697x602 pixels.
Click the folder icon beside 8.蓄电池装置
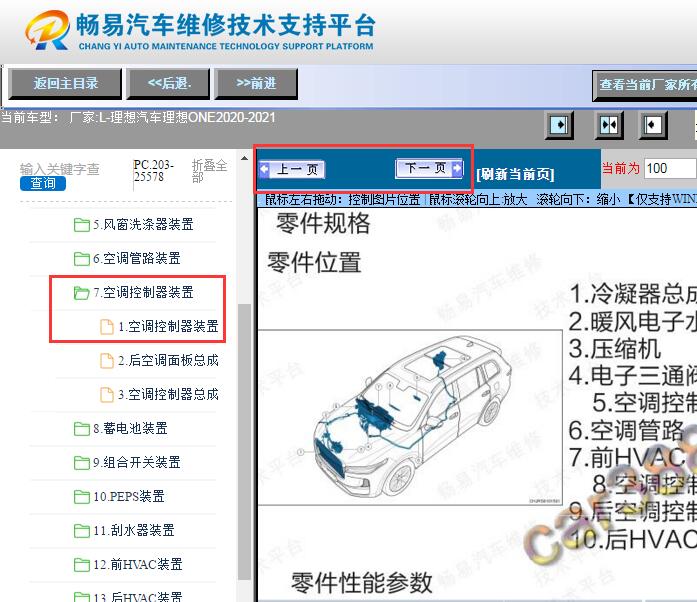tap(81, 429)
